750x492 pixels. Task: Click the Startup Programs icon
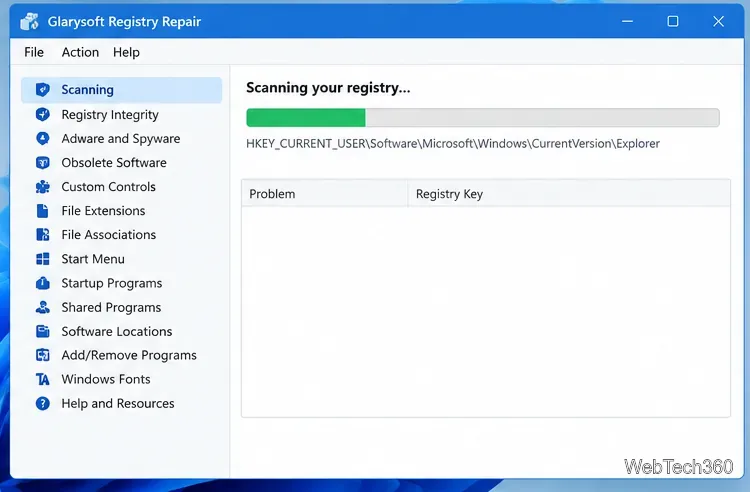pos(43,283)
